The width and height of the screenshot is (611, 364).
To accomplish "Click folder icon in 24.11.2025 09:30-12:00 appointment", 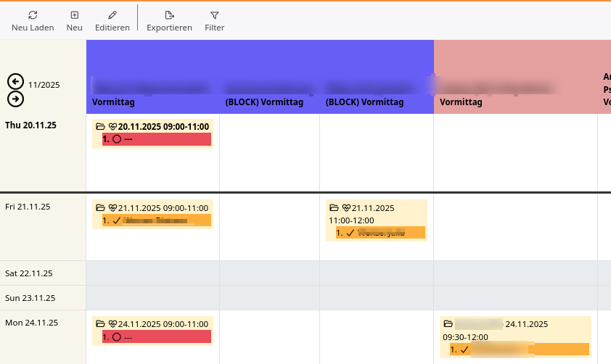I will [448, 324].
